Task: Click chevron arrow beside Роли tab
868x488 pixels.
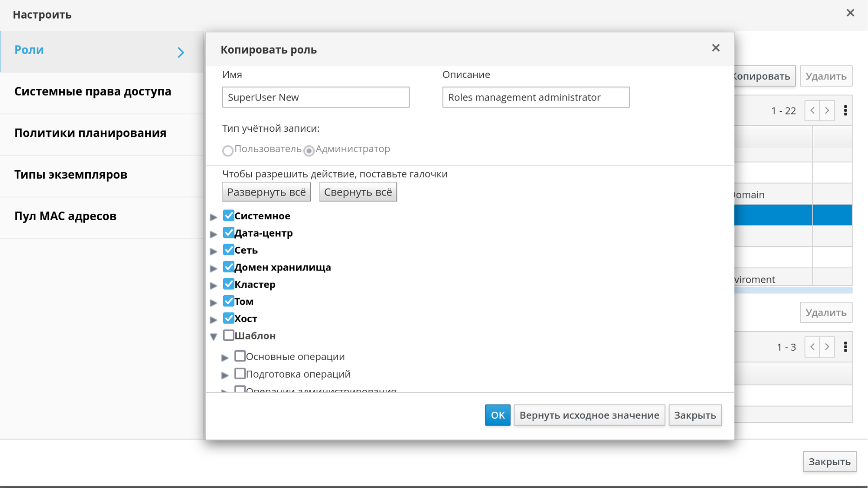Action: (181, 52)
